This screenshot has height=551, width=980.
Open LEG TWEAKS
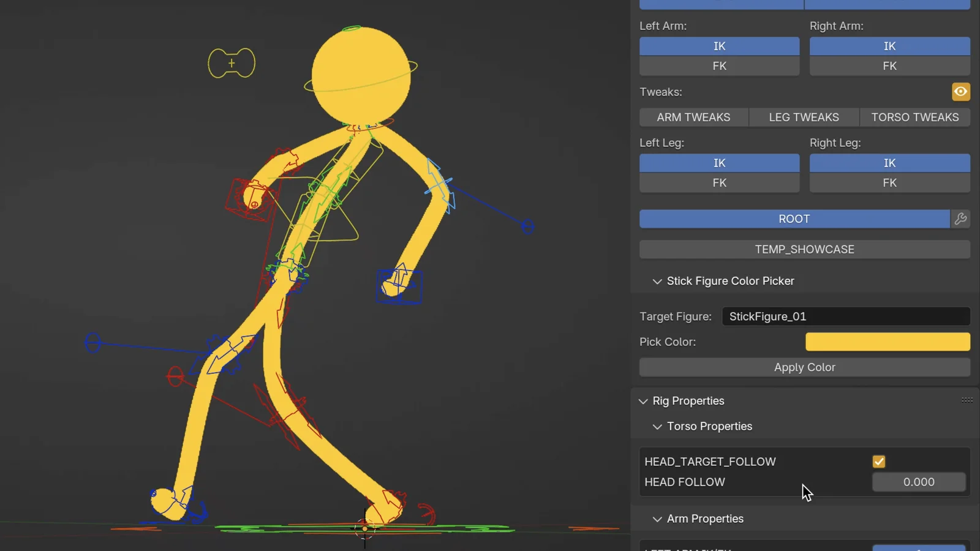[804, 117]
